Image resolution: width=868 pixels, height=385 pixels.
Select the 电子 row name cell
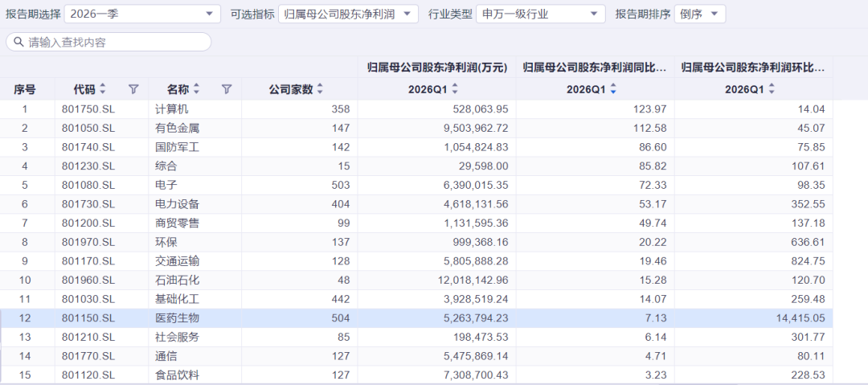point(194,186)
